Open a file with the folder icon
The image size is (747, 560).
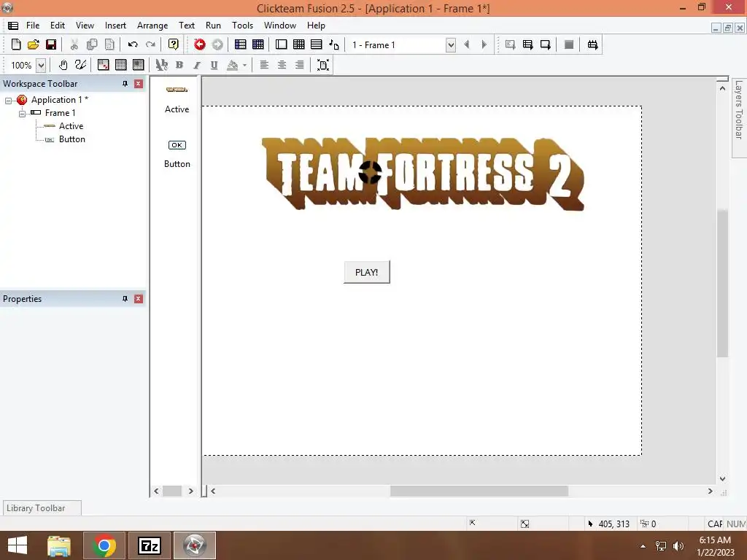click(x=34, y=44)
